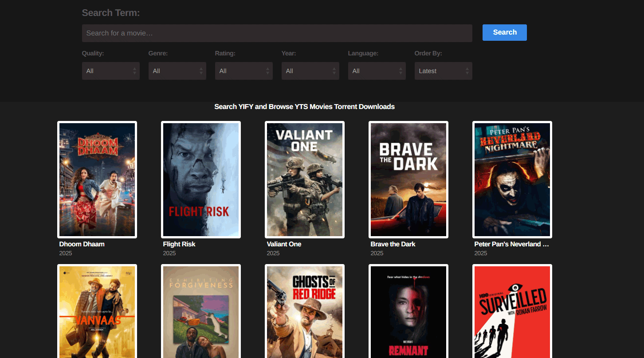This screenshot has height=358, width=644.
Task: Click the 2025 year under Peter Pan's Neverland
Action: pos(481,253)
